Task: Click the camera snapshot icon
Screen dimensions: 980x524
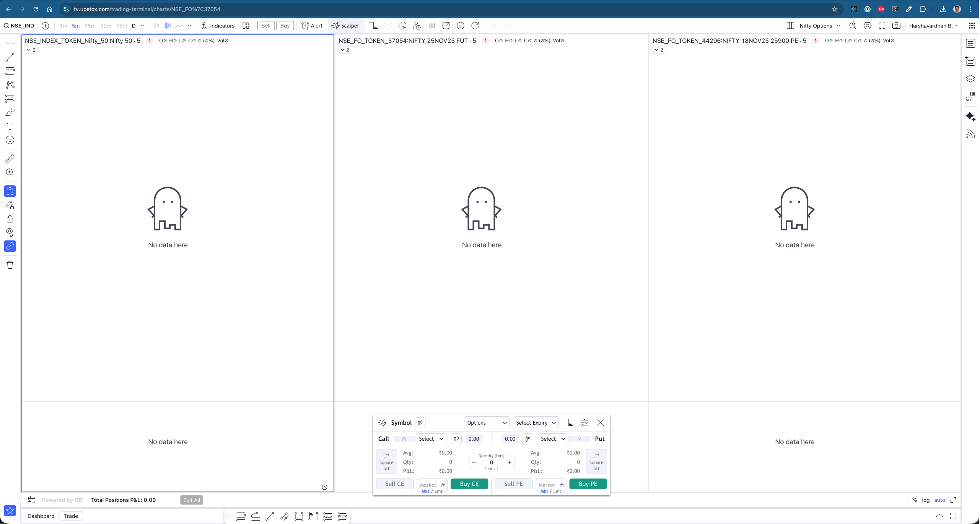Action: (896, 26)
